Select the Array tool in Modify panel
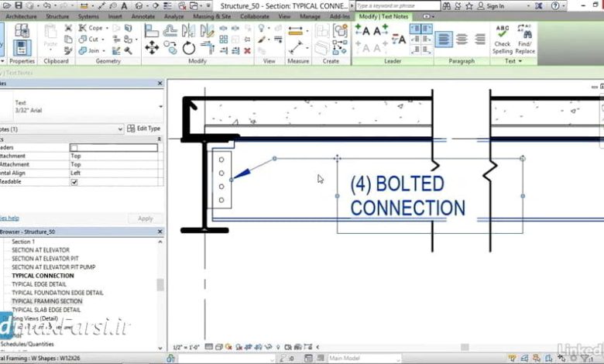Screen dimensions: 604x364 [224, 39]
